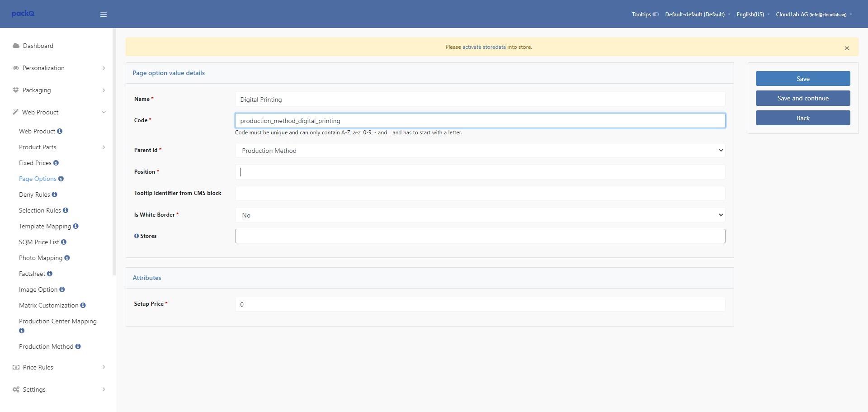
Task: Open the CloudLab AG account dropdown
Action: point(814,14)
